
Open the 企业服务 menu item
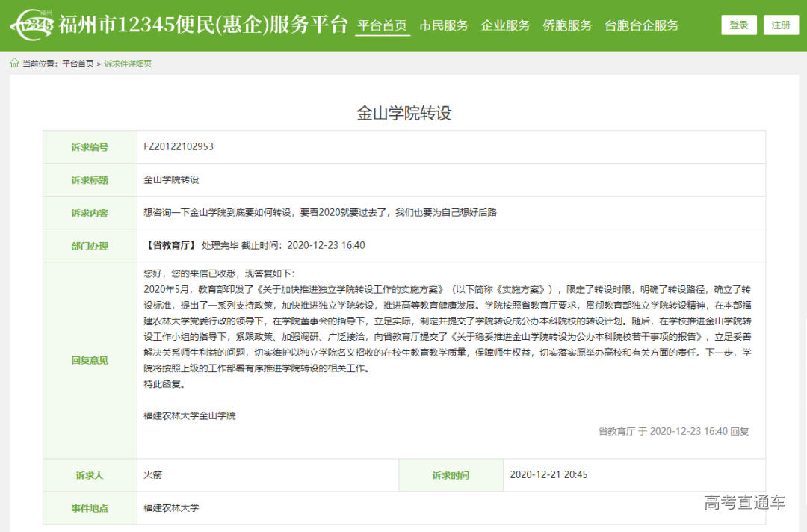[x=505, y=25]
